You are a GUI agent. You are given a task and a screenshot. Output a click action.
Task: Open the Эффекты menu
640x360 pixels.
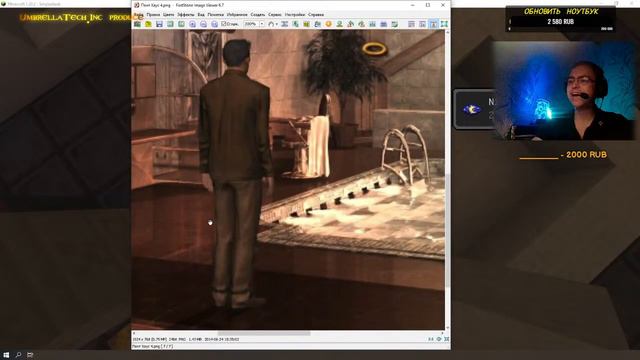coord(186,15)
